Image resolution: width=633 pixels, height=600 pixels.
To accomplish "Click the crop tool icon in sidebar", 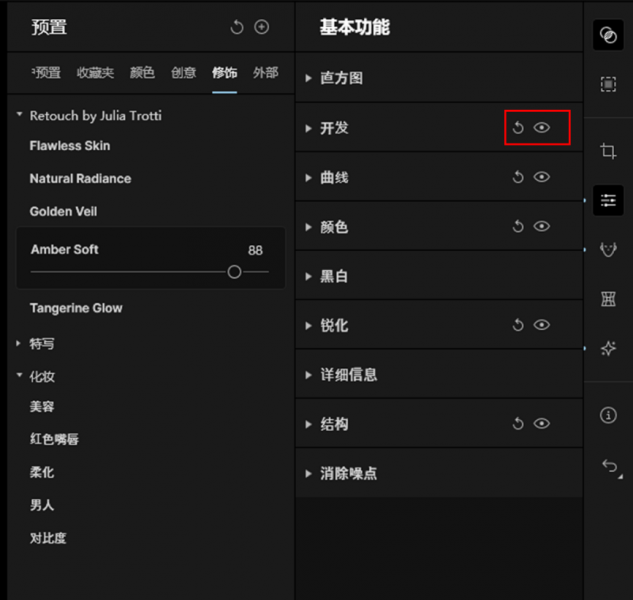I will coord(608,151).
